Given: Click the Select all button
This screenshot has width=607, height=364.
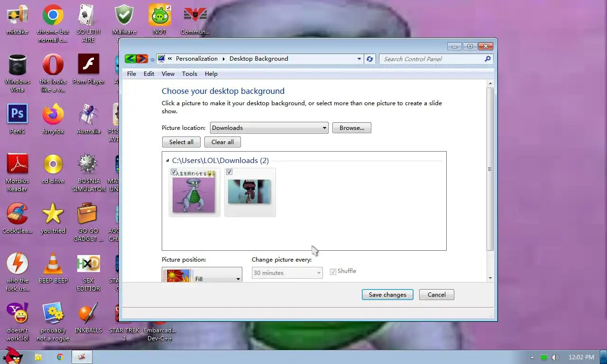Looking at the screenshot, I should click(181, 142).
